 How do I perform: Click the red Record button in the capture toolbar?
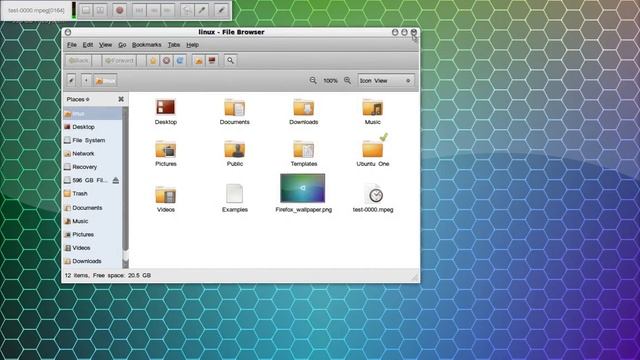tap(120, 10)
